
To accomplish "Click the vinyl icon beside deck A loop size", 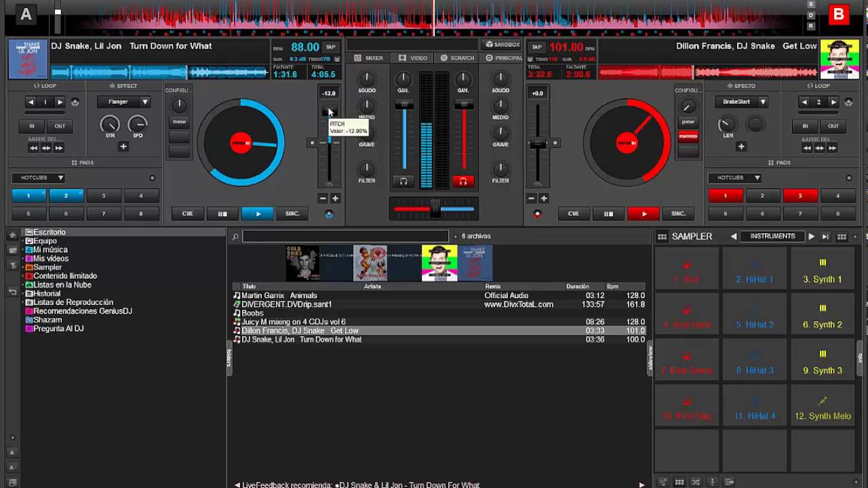I will click(75, 102).
